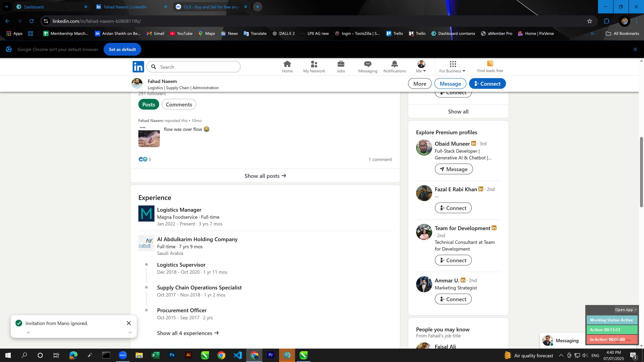
Task: Click Show all in sidebar card
Action: [458, 111]
